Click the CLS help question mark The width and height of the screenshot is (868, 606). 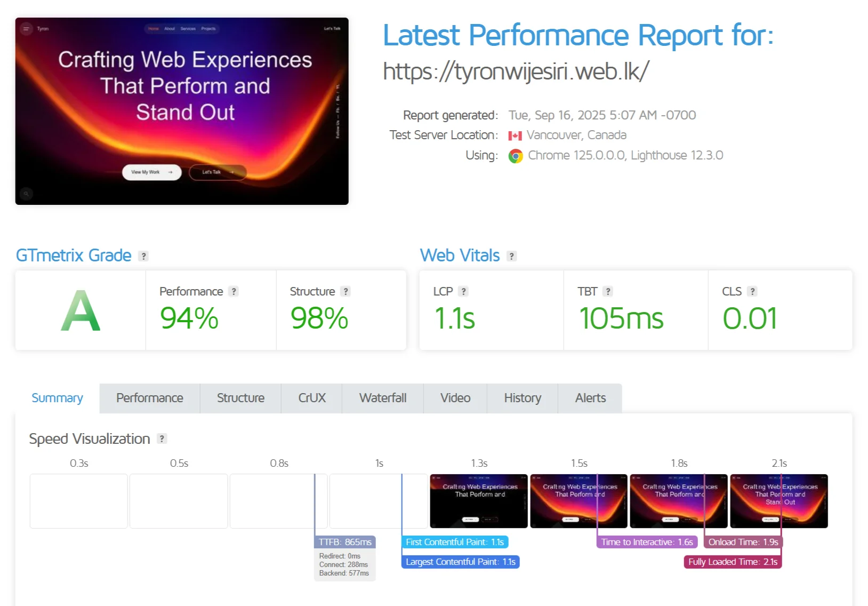(752, 291)
